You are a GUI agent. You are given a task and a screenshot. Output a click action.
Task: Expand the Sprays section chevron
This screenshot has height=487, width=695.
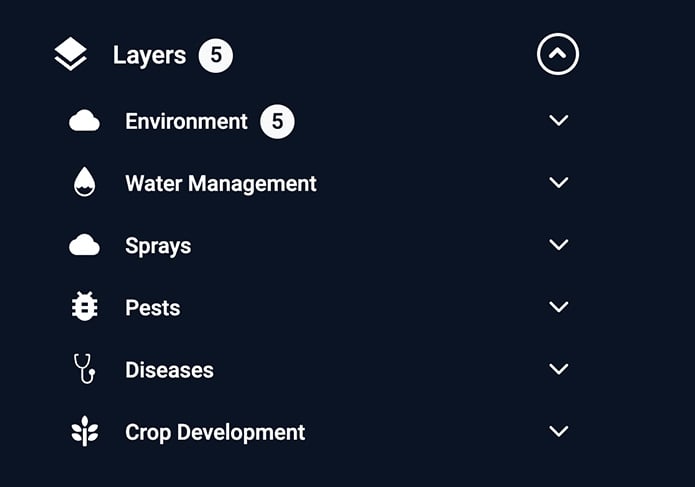click(558, 245)
